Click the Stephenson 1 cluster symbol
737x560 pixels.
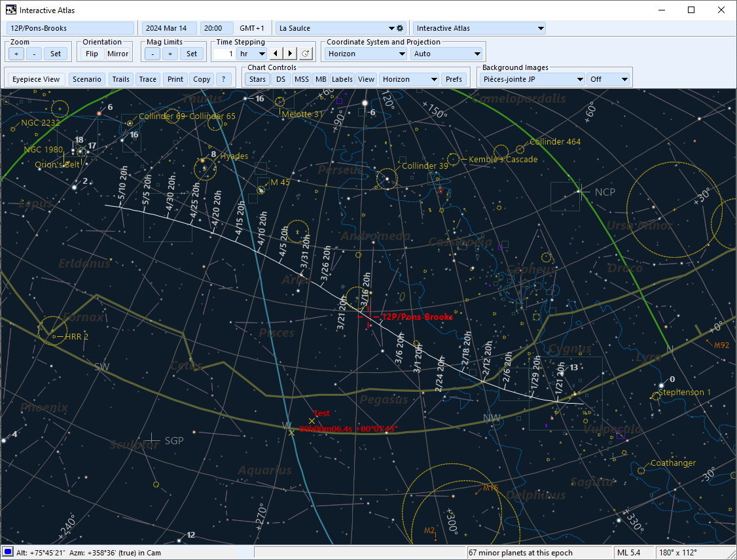point(656,396)
